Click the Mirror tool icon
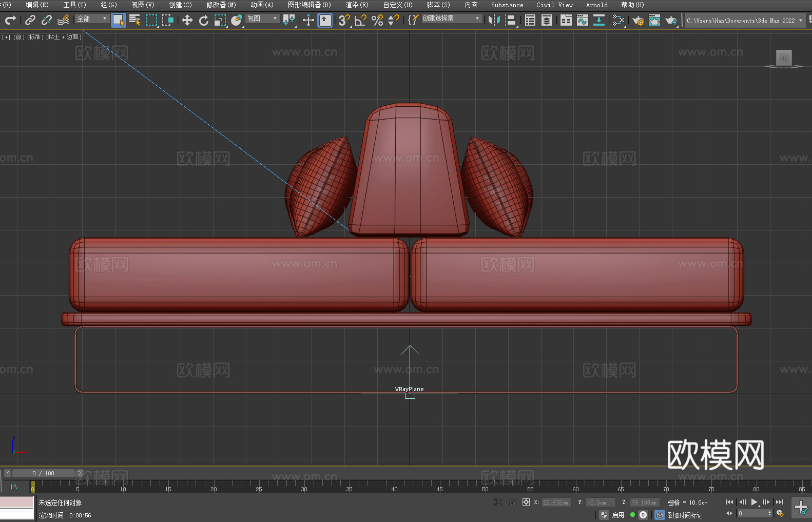This screenshot has width=812, height=522. click(x=494, y=21)
